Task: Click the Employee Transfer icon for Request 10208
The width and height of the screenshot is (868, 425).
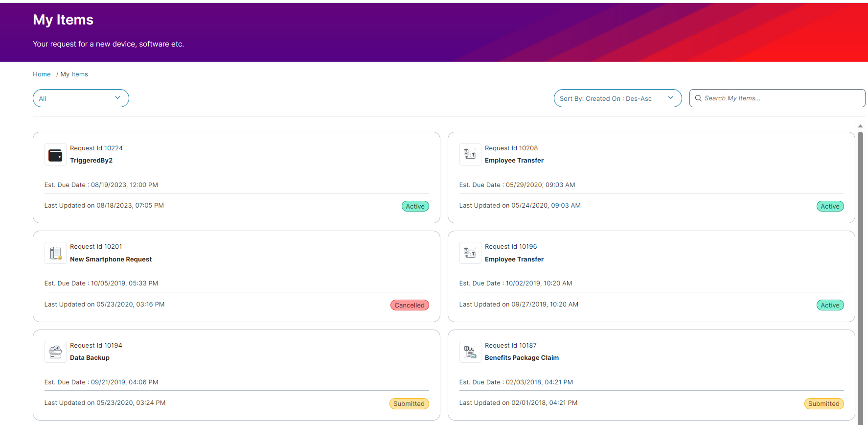Action: coord(470,155)
